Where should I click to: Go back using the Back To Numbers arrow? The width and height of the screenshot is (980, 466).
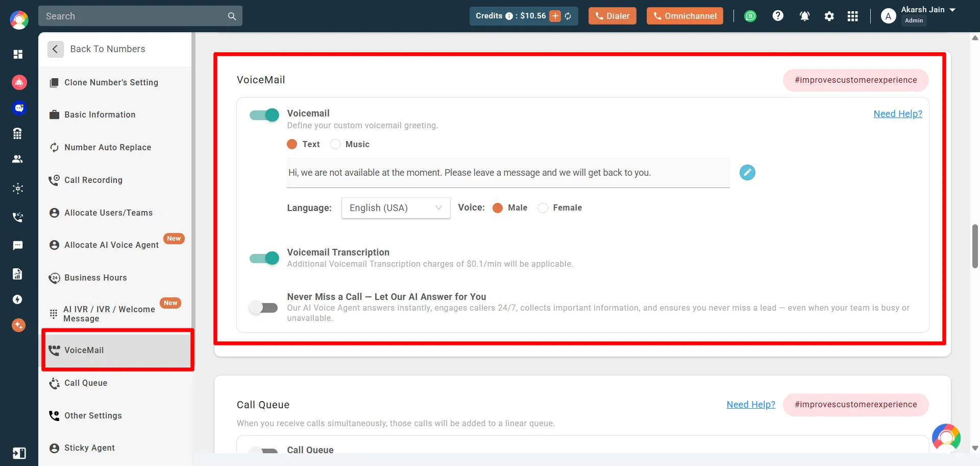pos(55,49)
